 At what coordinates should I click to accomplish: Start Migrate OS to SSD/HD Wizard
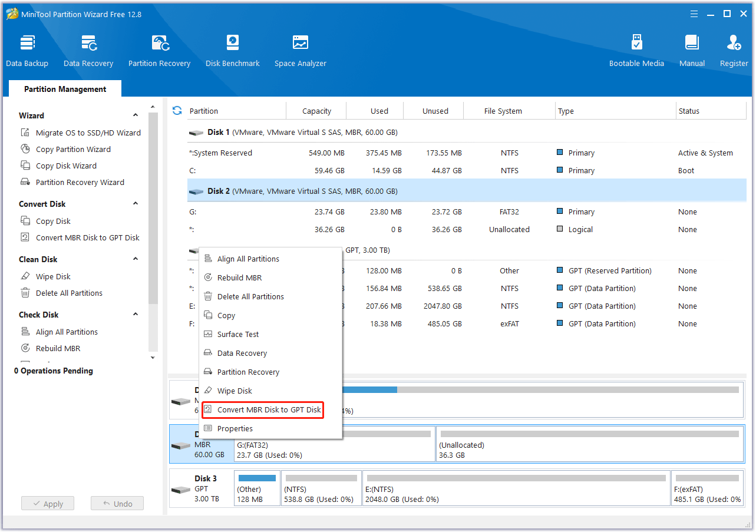(x=81, y=133)
